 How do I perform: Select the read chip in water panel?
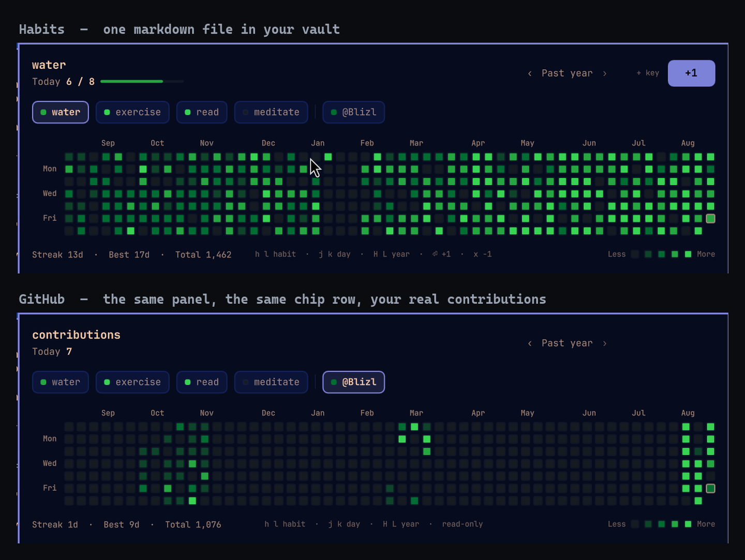tap(202, 112)
